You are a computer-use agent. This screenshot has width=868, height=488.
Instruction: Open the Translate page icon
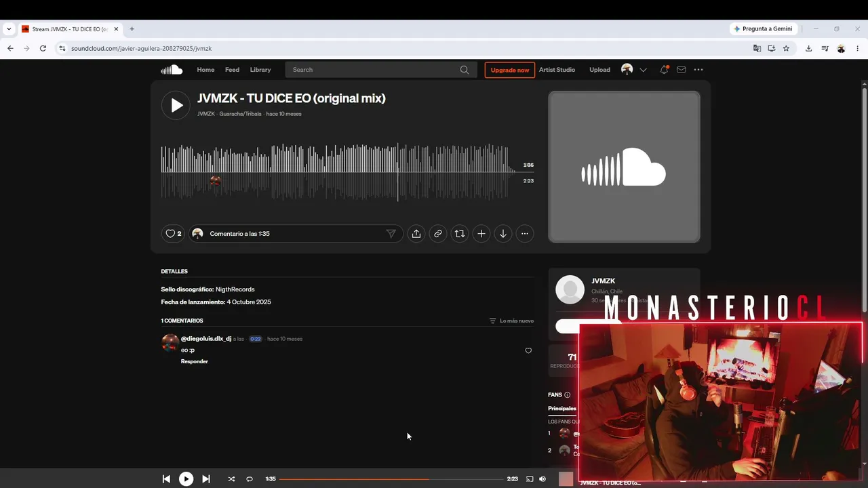pos(757,48)
